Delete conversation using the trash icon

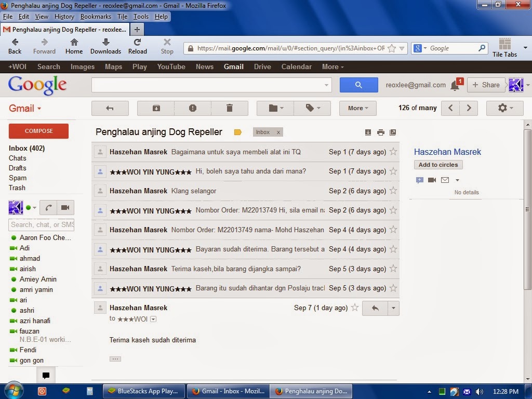pos(230,108)
